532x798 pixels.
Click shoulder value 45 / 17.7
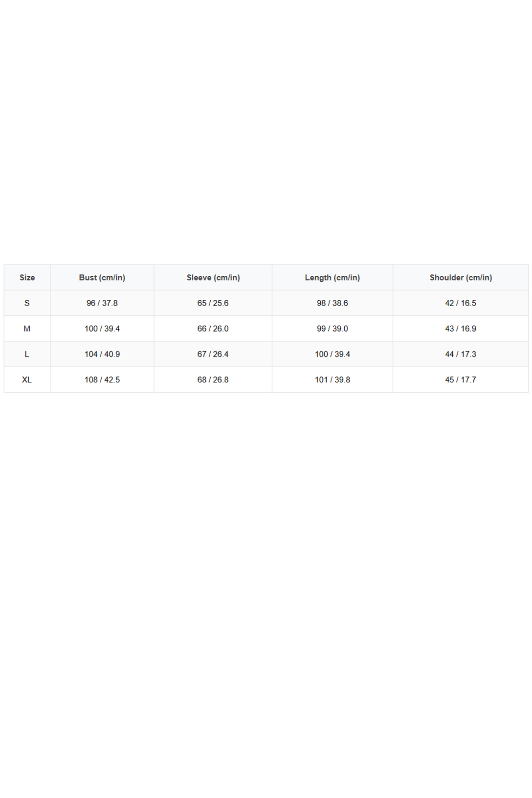tap(461, 379)
